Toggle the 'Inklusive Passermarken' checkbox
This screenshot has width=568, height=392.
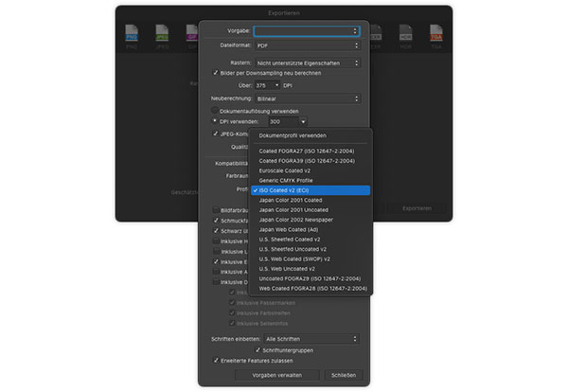(232, 302)
